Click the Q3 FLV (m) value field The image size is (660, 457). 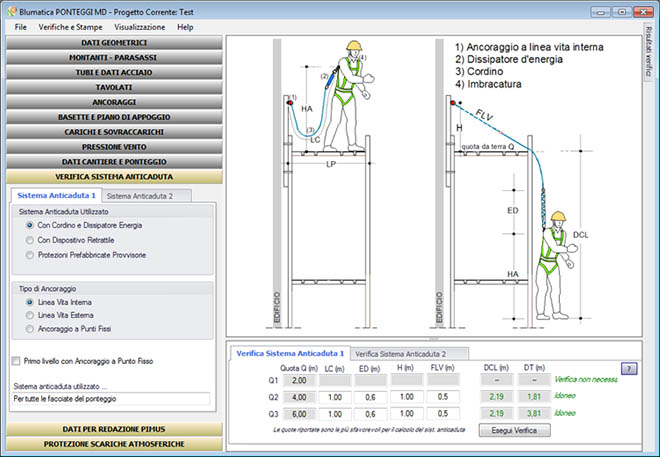click(442, 414)
